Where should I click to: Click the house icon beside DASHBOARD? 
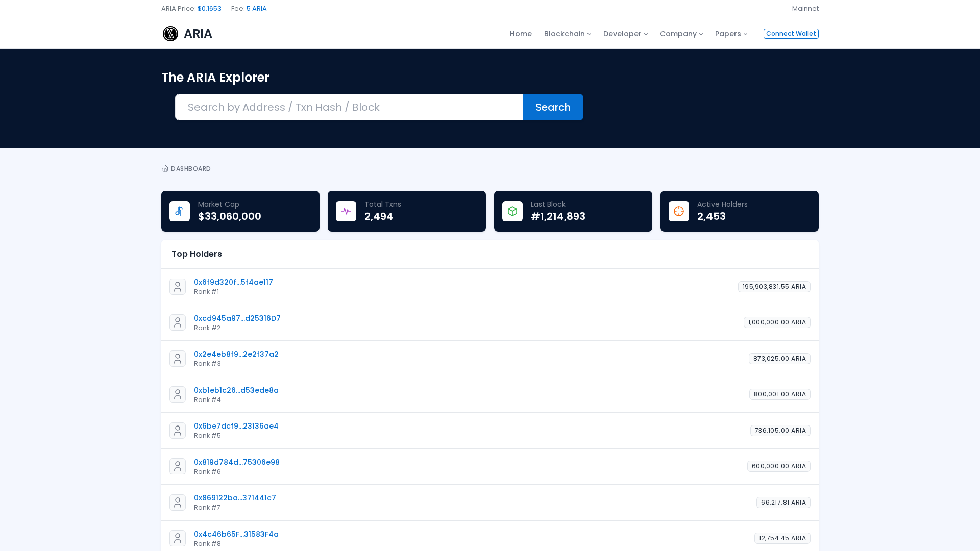coord(165,168)
